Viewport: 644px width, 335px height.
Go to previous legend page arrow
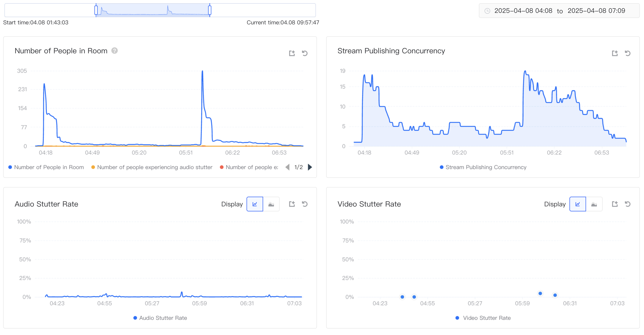point(287,167)
